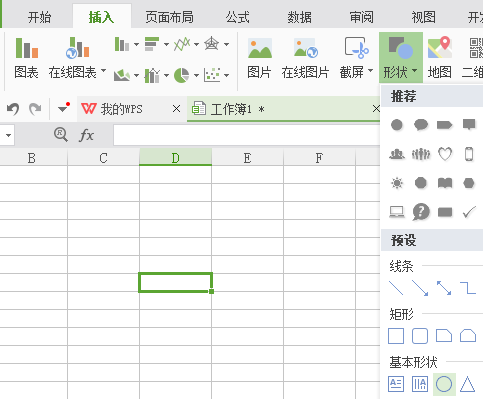The width and height of the screenshot is (483, 399).
Task: Expand the area chart type dropdown
Action: 136,75
